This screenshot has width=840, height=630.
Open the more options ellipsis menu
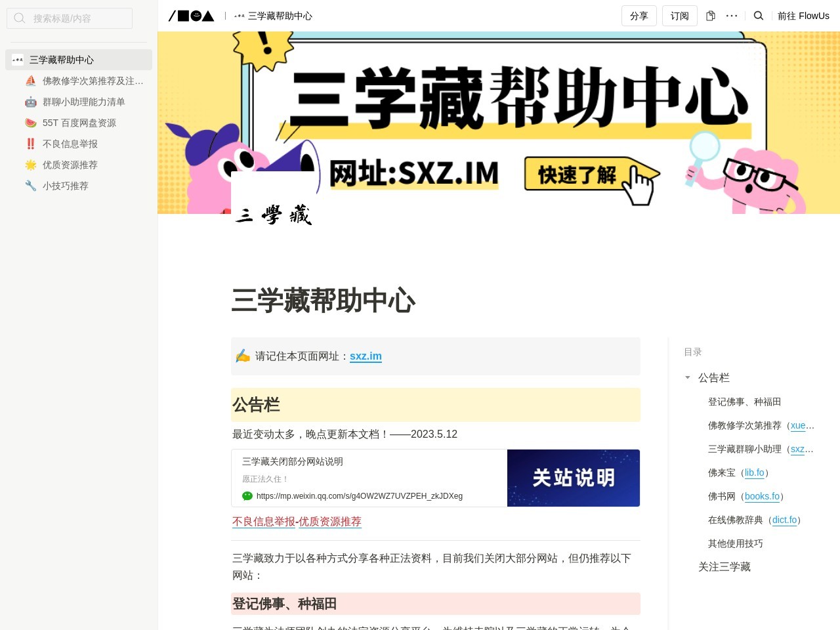[732, 16]
